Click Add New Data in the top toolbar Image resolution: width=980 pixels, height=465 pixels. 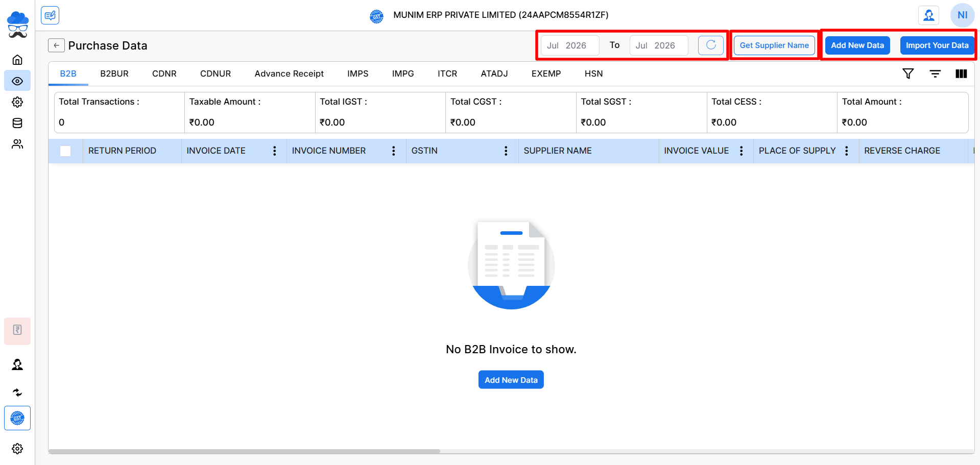click(x=857, y=45)
